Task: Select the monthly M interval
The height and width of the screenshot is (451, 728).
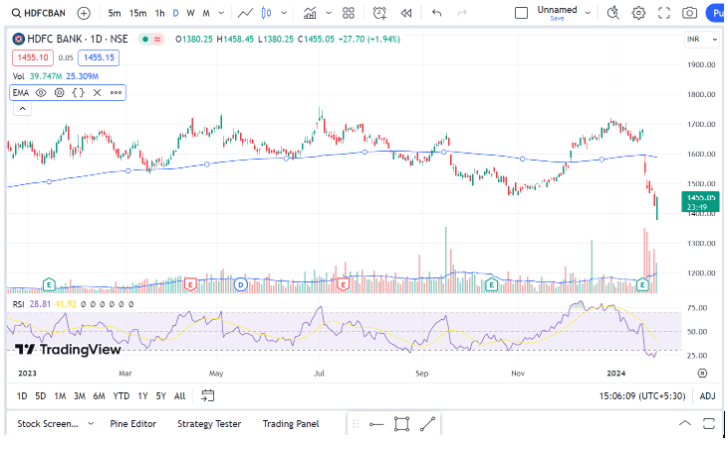Action: (x=206, y=13)
